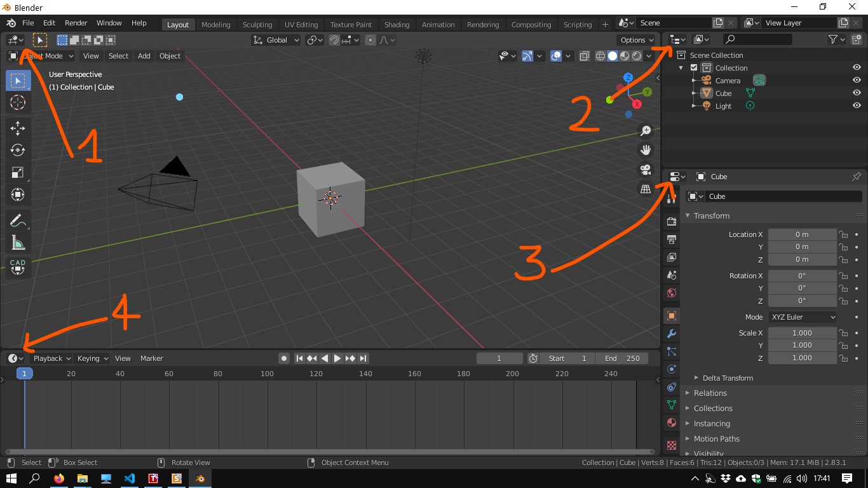This screenshot has height=488, width=868.
Task: Select the Annotate tool
Action: tap(18, 221)
